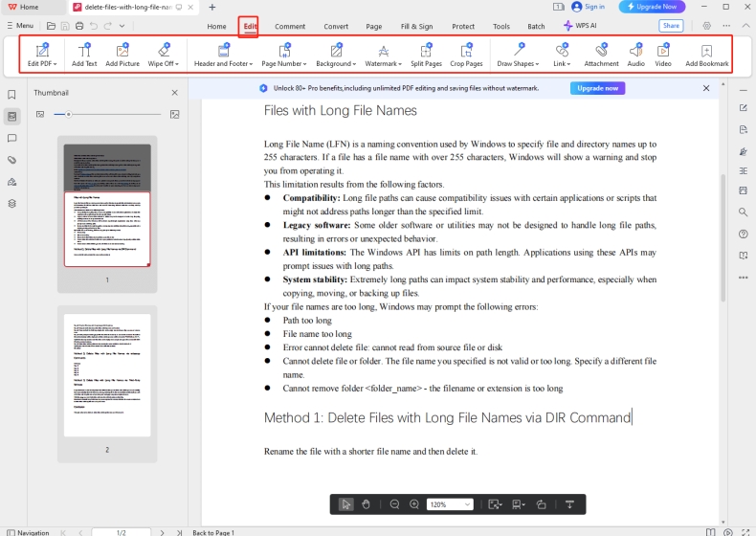Click the Add Bookmark icon
Viewport: 756px width, 536px height.
706,56
